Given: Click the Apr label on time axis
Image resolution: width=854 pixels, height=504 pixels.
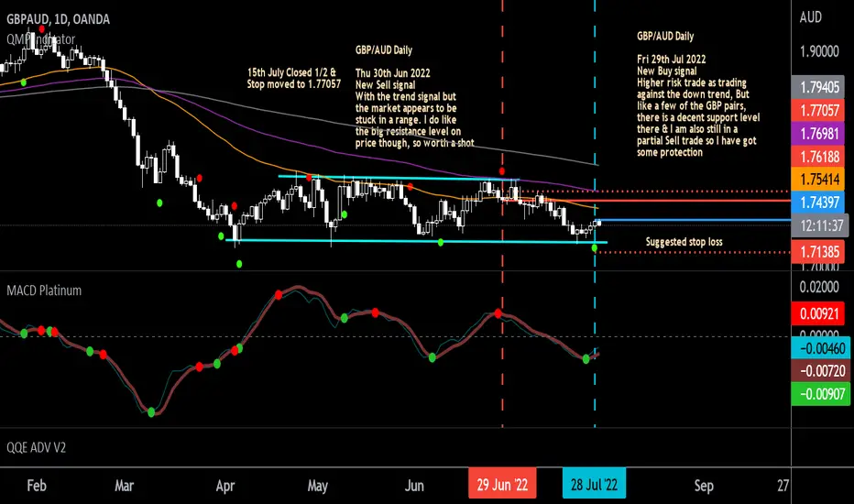Looking at the screenshot, I should click(x=224, y=486).
